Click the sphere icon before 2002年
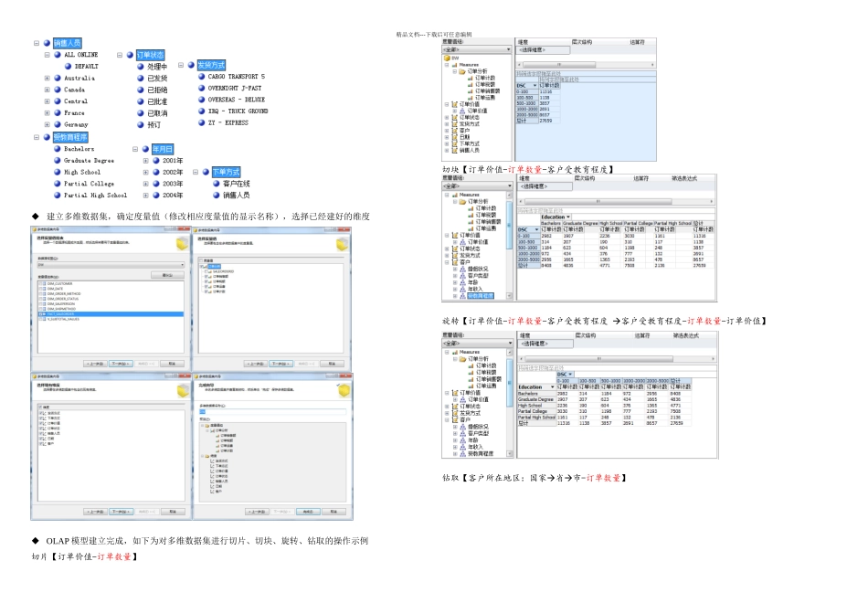The height and width of the screenshot is (614, 868). pos(157,172)
